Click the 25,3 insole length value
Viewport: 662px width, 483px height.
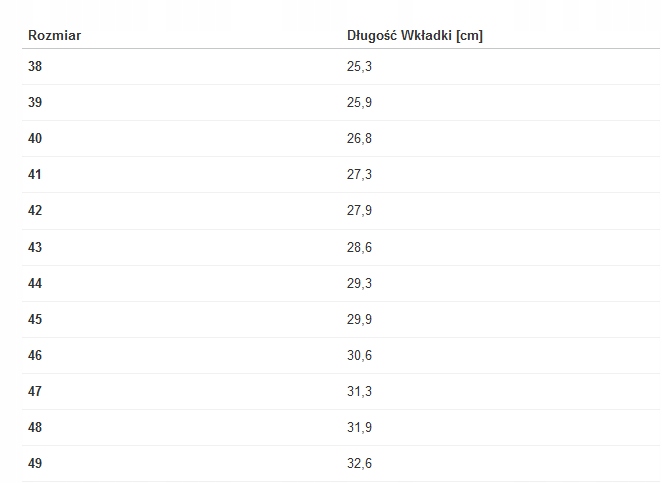(x=359, y=67)
